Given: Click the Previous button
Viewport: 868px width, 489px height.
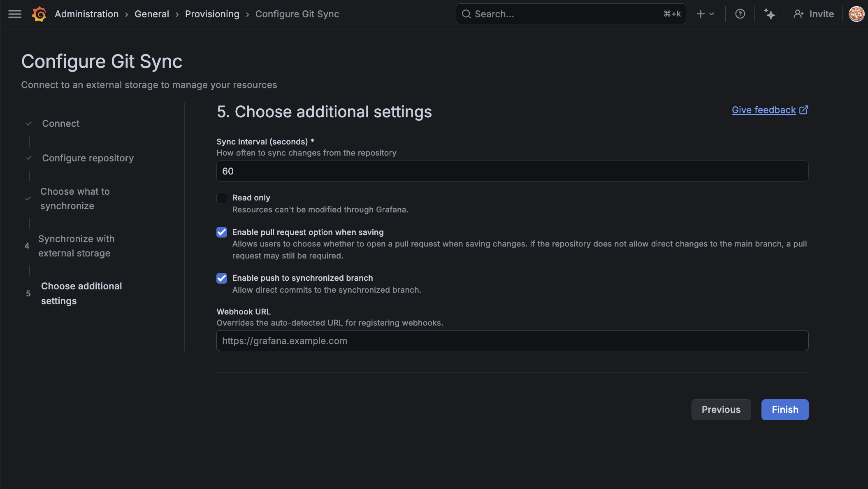Looking at the screenshot, I should pyautogui.click(x=721, y=410).
